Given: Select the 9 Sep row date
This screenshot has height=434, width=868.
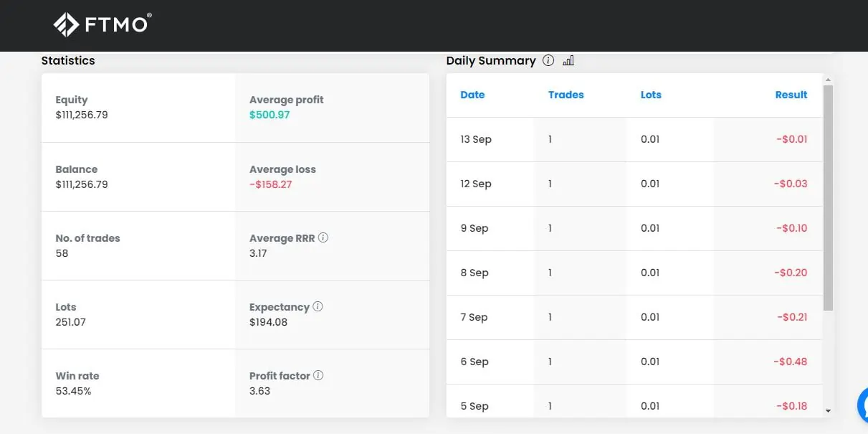Looking at the screenshot, I should pyautogui.click(x=474, y=228).
